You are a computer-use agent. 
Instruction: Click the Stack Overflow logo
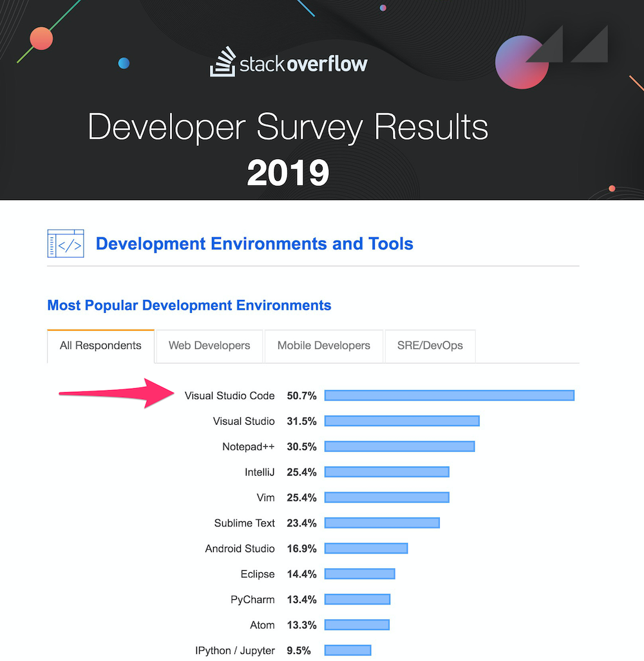pyautogui.click(x=289, y=62)
